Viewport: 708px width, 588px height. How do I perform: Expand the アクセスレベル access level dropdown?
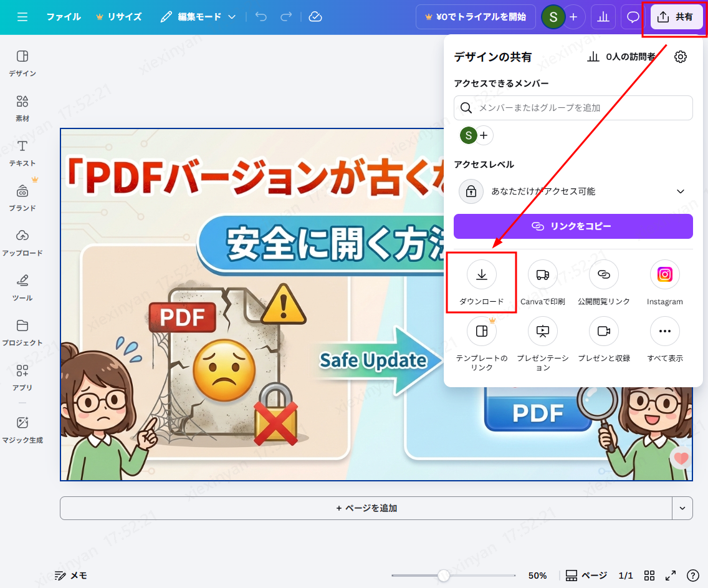click(x=681, y=191)
